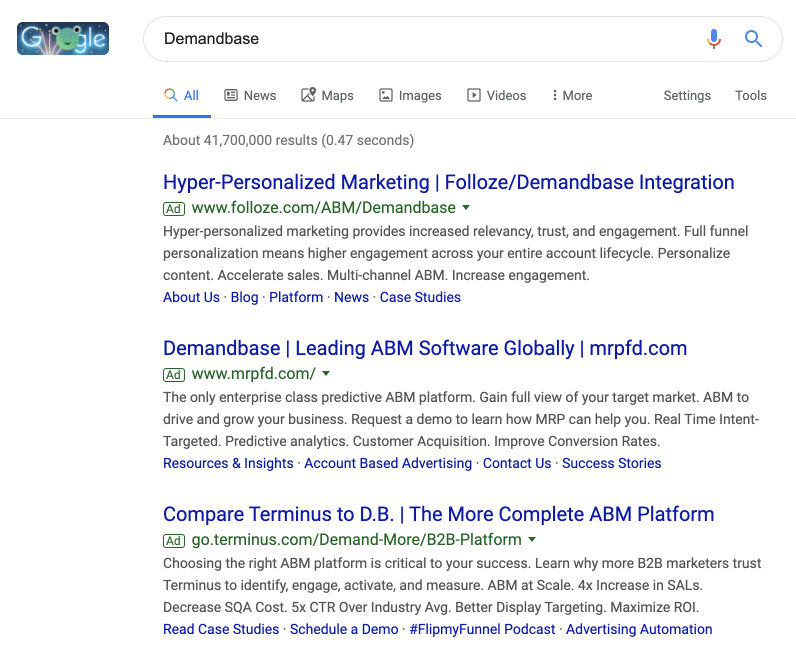
Task: Click the go.terminus.com/Demand-More/B2B-Platform URL
Action: pyautogui.click(x=356, y=540)
